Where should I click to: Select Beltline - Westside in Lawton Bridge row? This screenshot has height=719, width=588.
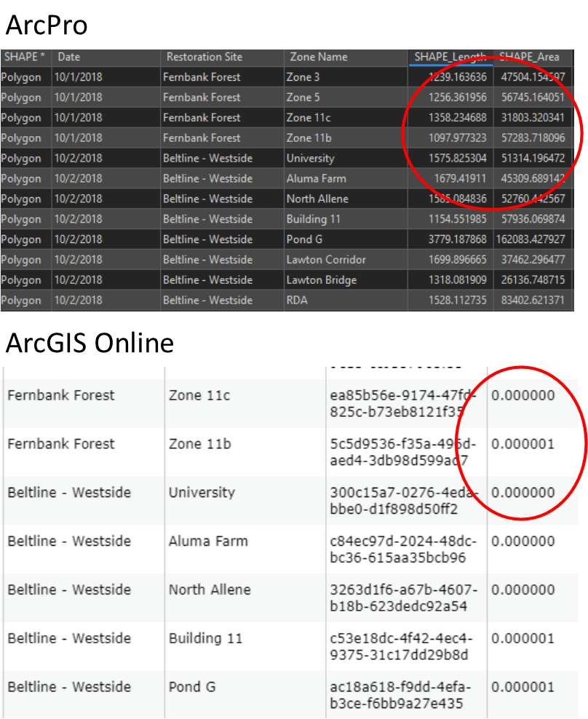208,279
